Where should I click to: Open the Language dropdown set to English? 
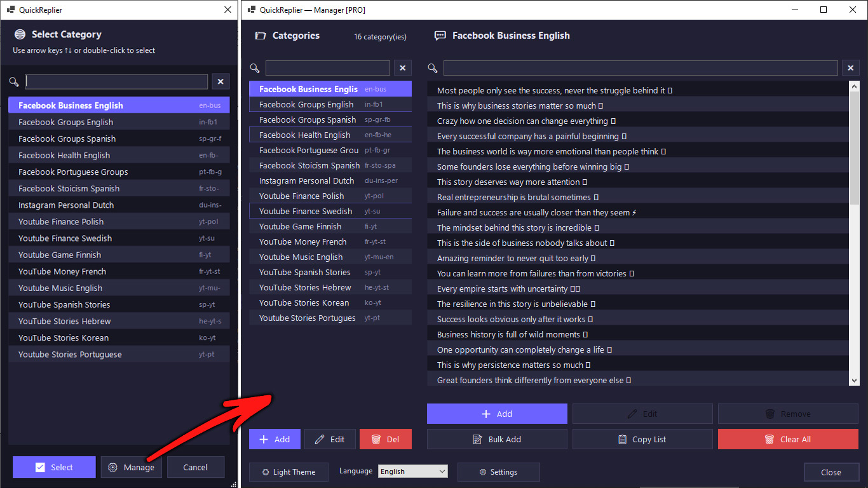[x=413, y=471]
